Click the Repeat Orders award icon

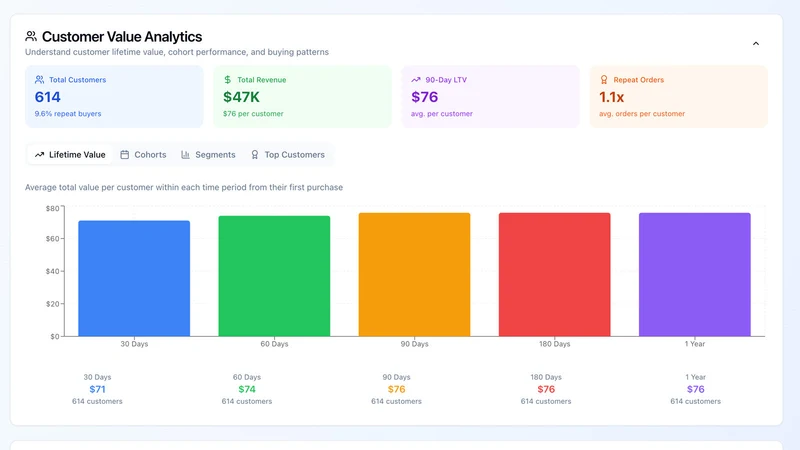604,80
